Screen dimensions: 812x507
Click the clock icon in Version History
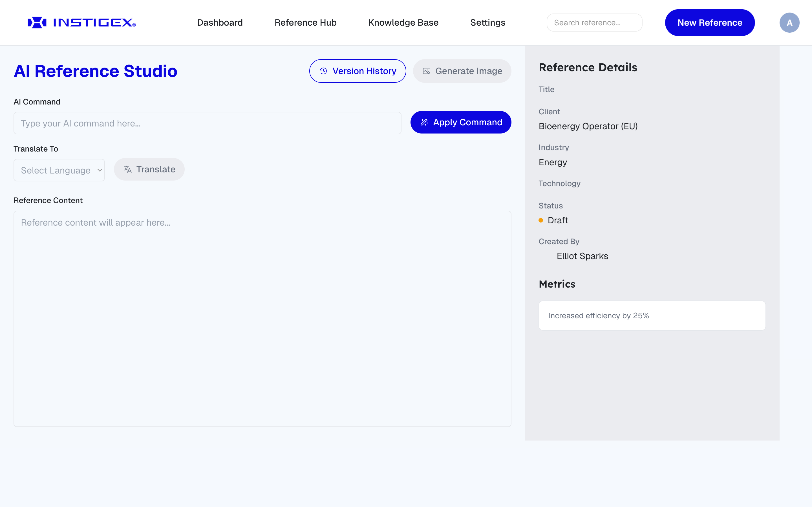323,71
